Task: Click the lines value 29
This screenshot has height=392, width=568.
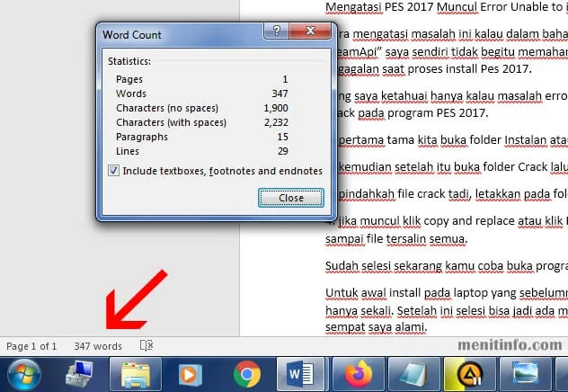Action: point(282,151)
